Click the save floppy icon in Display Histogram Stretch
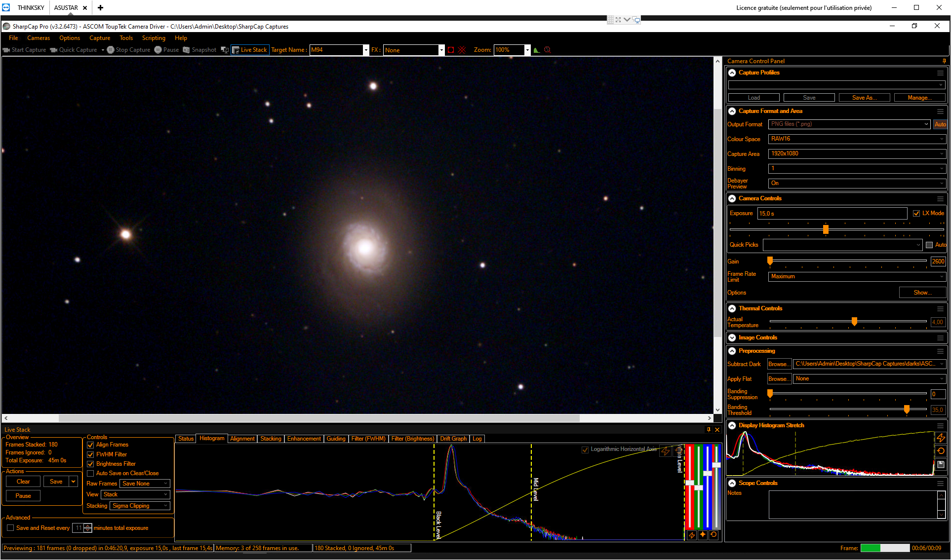The height and width of the screenshot is (560, 951). click(x=941, y=464)
